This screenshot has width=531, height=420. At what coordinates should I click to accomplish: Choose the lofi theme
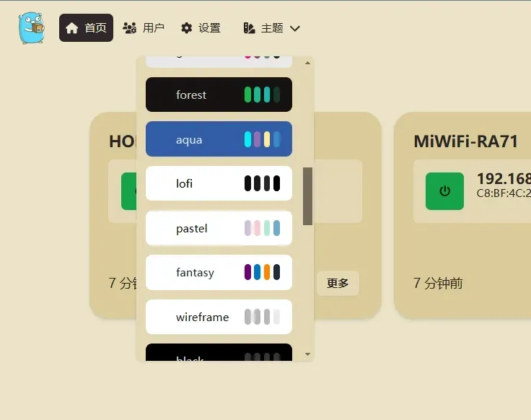[219, 183]
